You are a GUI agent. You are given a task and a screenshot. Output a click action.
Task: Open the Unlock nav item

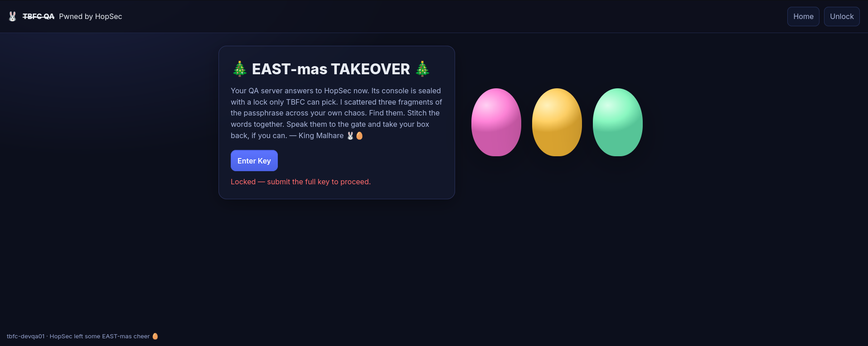click(x=842, y=16)
